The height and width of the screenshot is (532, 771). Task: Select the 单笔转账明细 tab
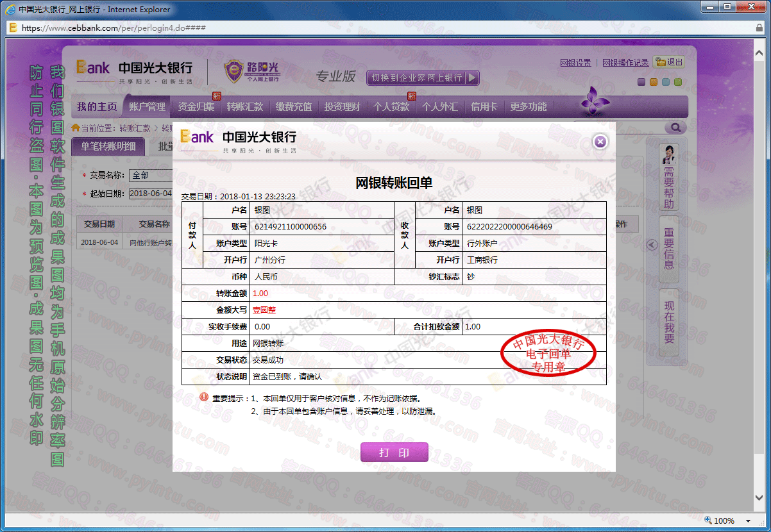pos(108,146)
